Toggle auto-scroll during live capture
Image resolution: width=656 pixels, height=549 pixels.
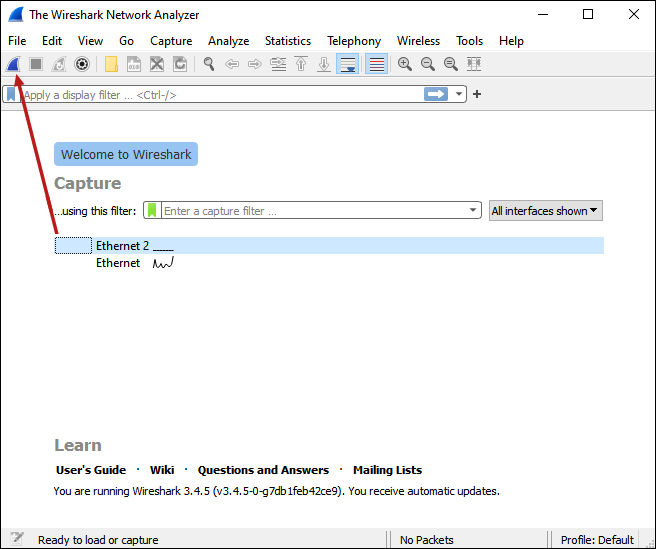[x=347, y=64]
